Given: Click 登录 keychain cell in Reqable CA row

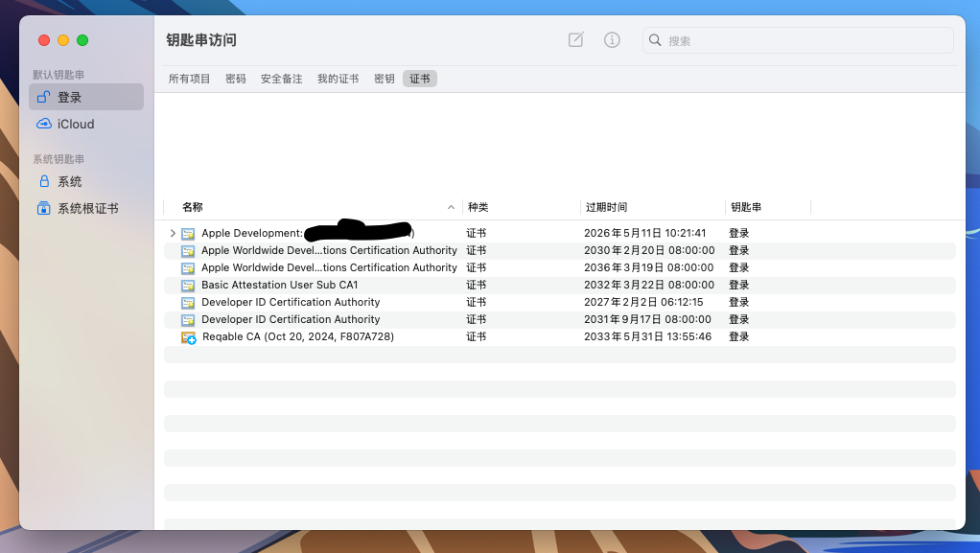Looking at the screenshot, I should (x=738, y=336).
